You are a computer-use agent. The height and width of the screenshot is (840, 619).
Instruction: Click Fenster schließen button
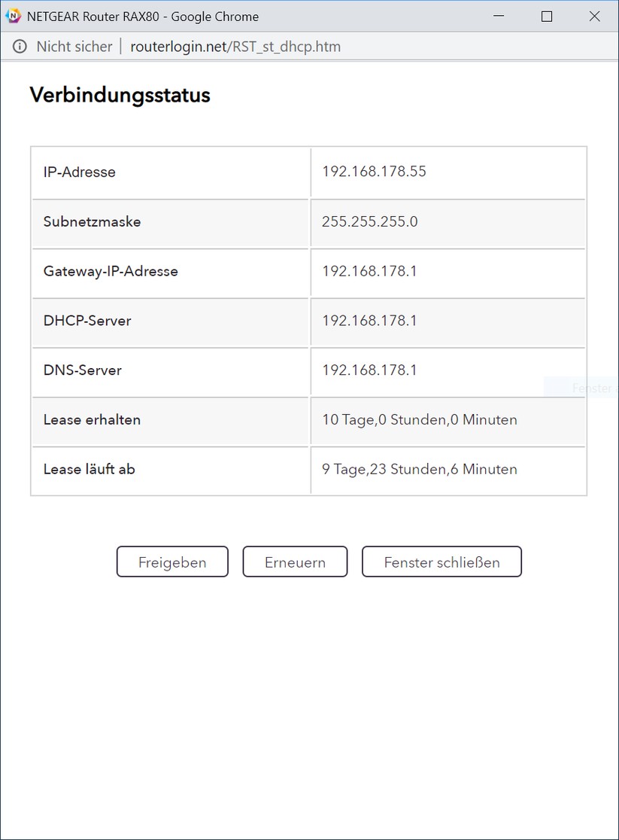(x=441, y=562)
